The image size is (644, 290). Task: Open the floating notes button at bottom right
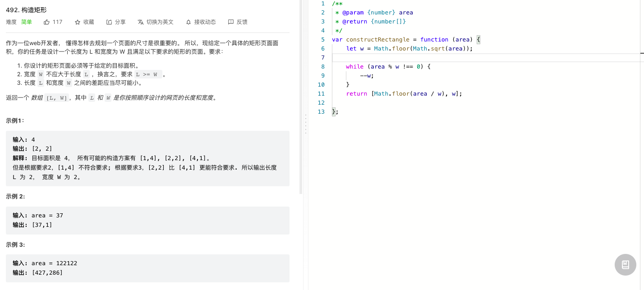[x=626, y=265]
